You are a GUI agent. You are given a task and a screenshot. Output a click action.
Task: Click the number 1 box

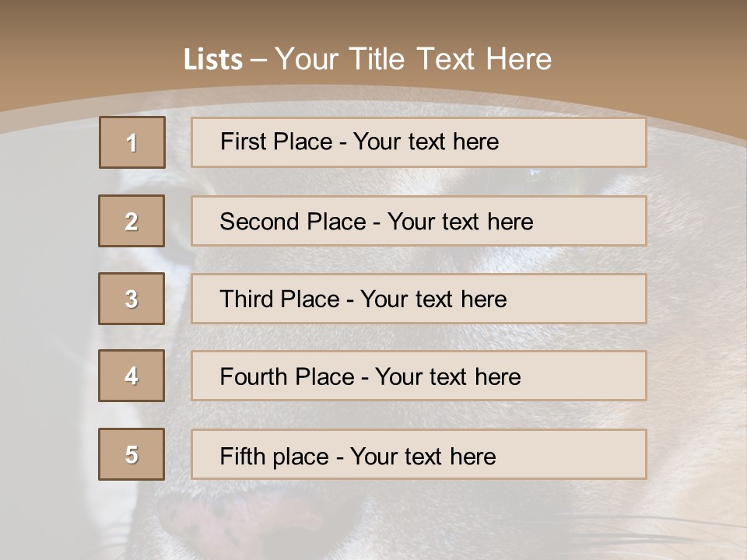coord(132,142)
